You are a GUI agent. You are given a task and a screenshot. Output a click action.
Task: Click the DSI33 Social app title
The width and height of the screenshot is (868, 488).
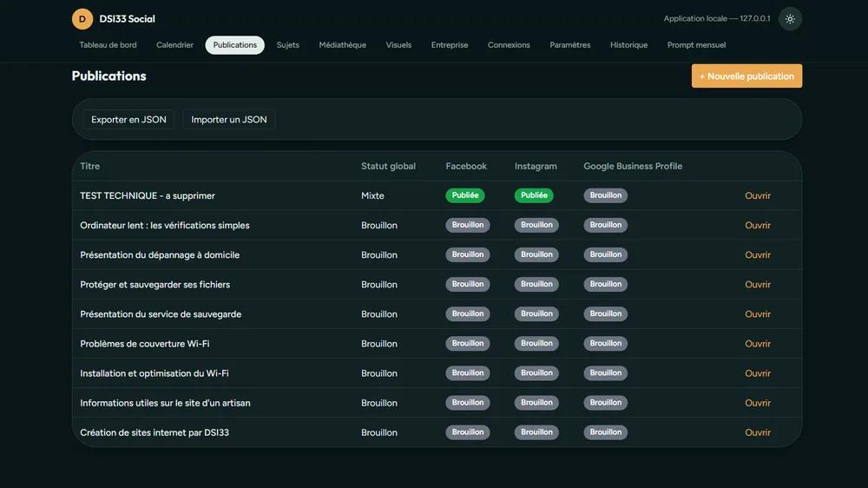(127, 19)
